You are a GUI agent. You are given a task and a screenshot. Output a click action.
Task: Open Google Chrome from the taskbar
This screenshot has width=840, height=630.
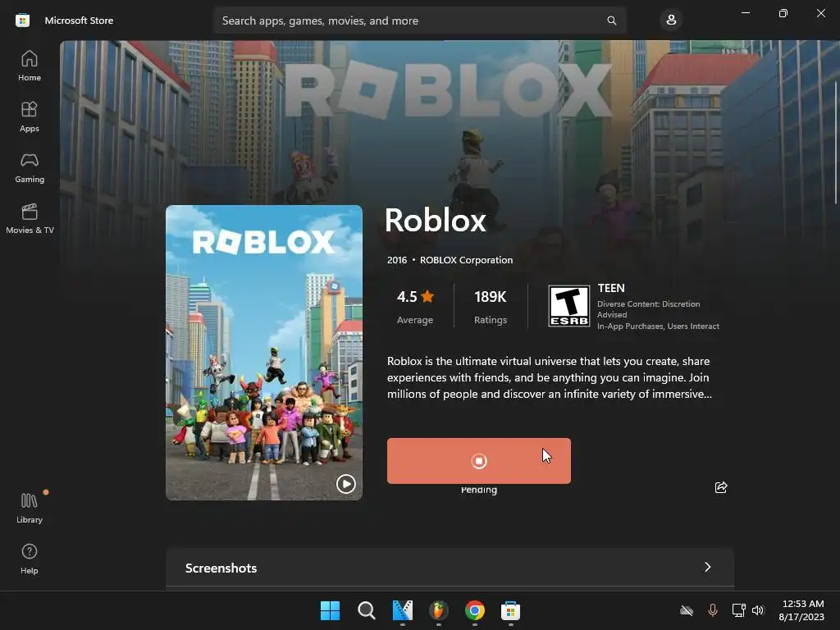tap(475, 610)
